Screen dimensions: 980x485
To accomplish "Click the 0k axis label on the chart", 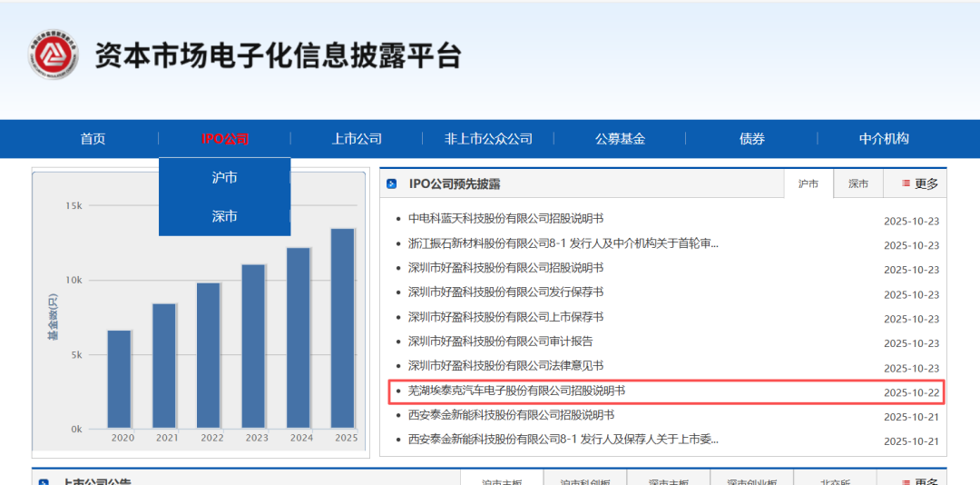I will coord(76,430).
